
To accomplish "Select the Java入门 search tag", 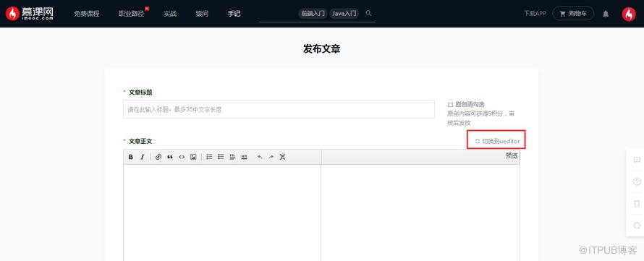I will (x=344, y=14).
